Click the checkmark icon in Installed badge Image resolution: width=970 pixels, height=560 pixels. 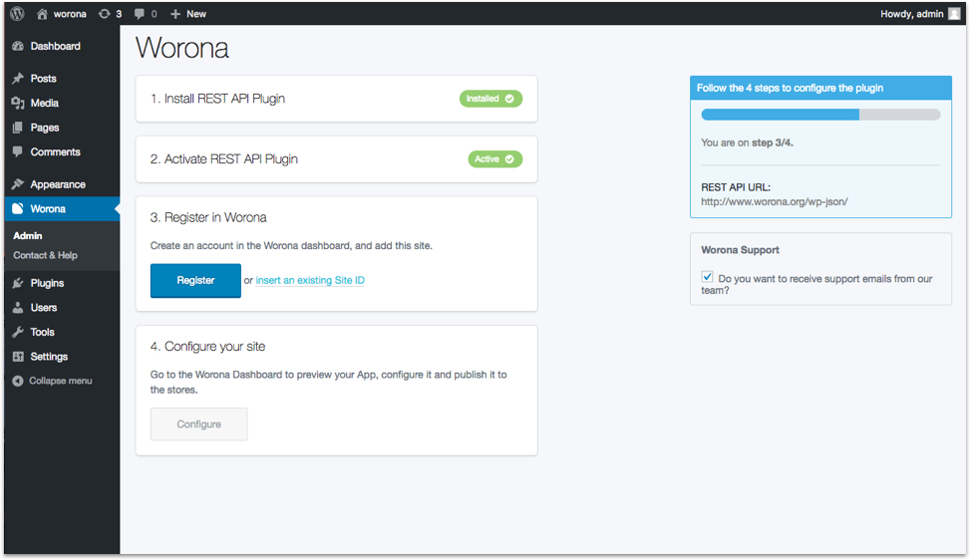pos(509,99)
